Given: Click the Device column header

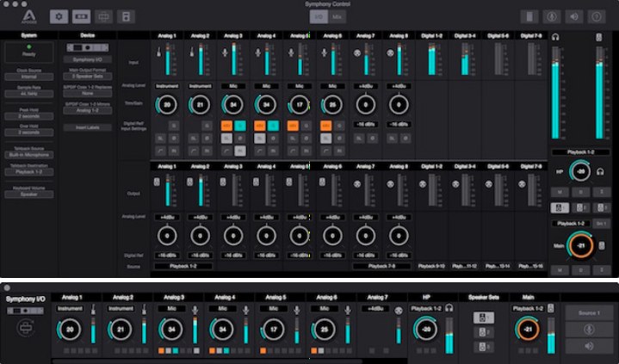Looking at the screenshot, I should pyautogui.click(x=87, y=35).
